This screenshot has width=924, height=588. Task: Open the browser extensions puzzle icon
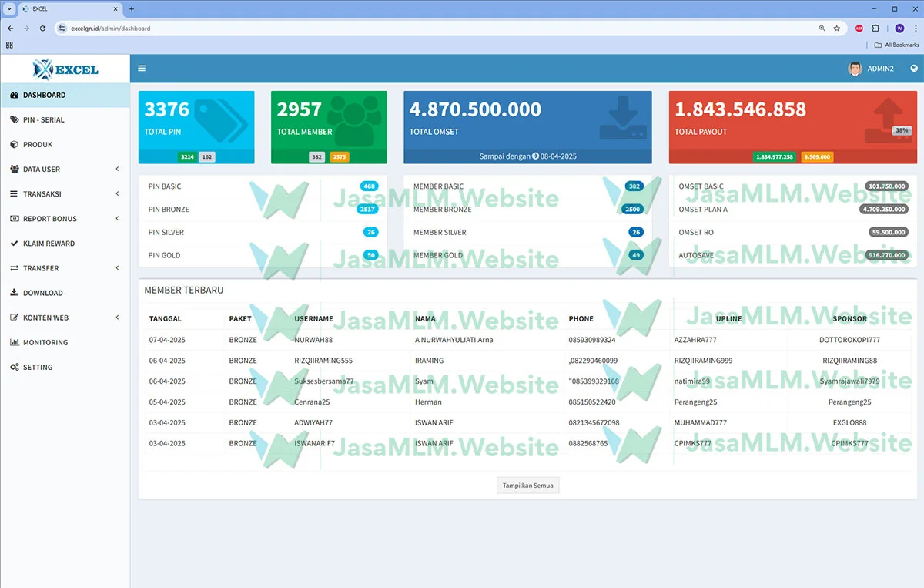tap(876, 29)
